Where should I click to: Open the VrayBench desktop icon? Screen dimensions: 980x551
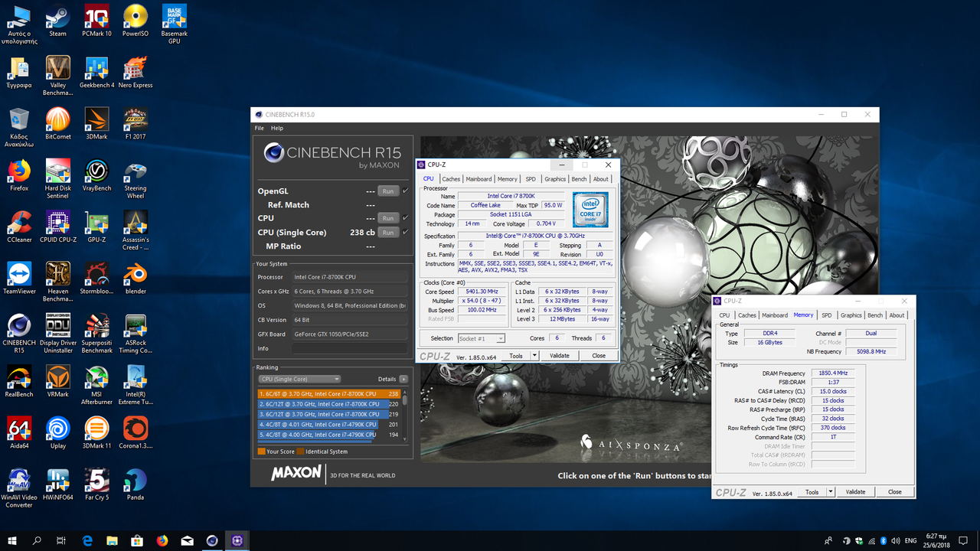click(96, 175)
